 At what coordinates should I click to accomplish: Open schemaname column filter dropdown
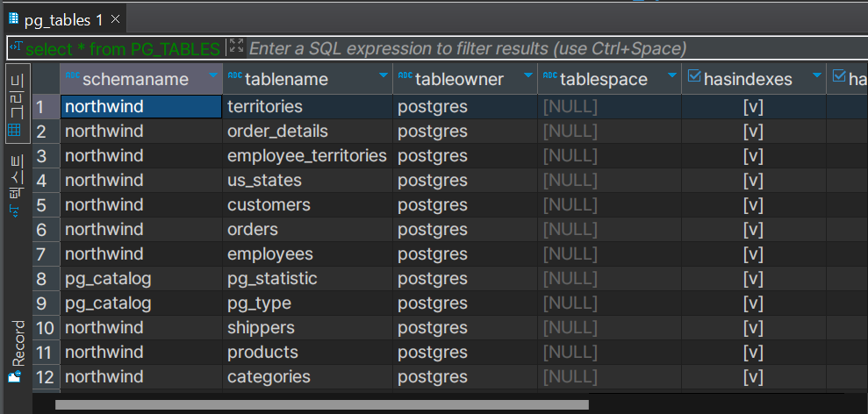point(213,75)
